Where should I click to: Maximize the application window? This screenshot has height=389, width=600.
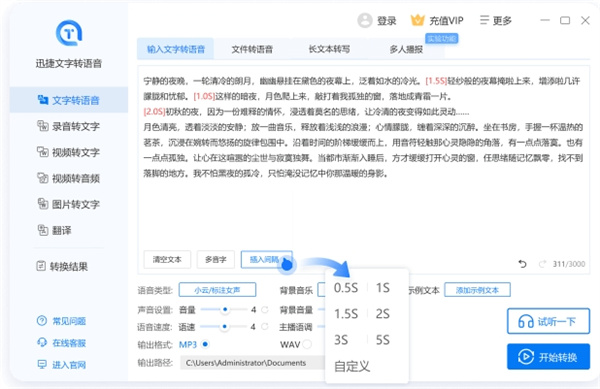pyautogui.click(x=565, y=20)
